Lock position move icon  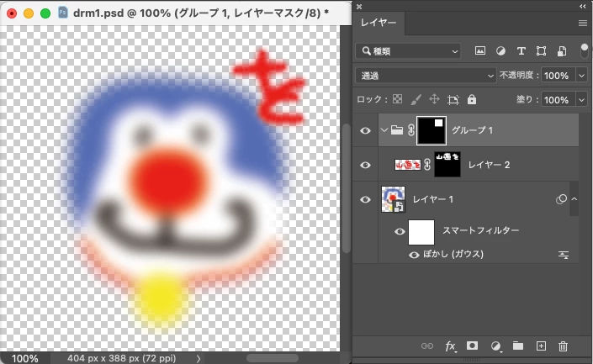pyautogui.click(x=434, y=99)
